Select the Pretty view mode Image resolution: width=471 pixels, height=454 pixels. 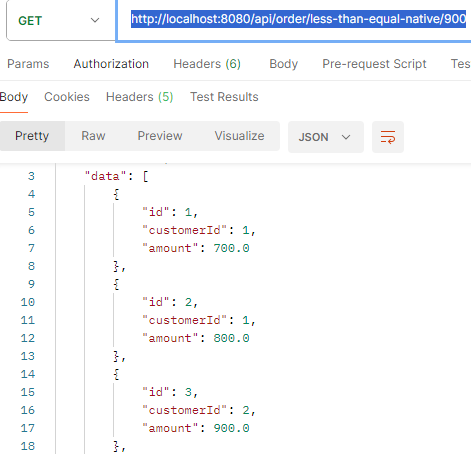(x=32, y=136)
